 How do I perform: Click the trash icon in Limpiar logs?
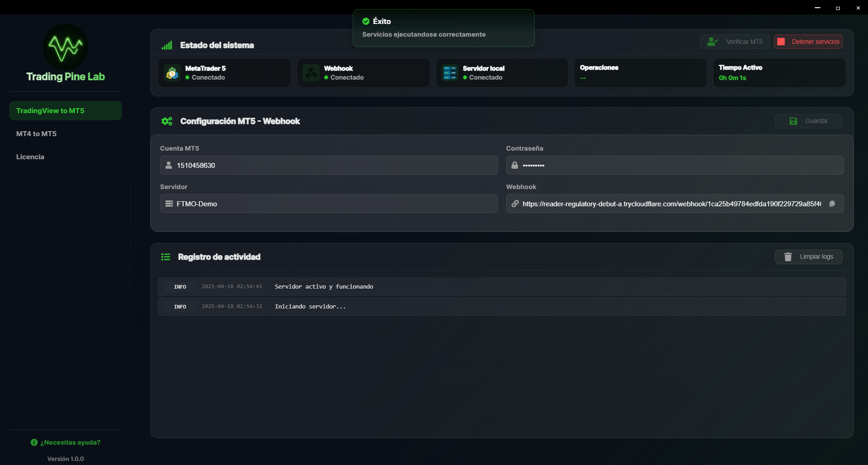tap(788, 257)
